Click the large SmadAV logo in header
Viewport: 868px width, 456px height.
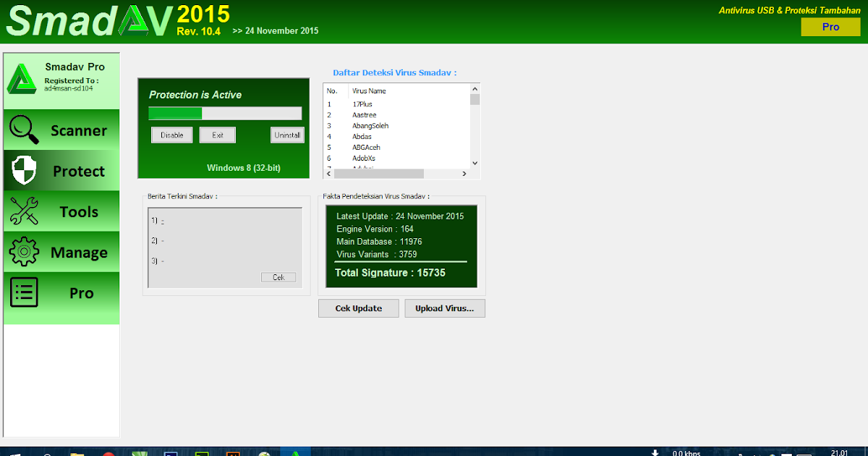[x=89, y=22]
